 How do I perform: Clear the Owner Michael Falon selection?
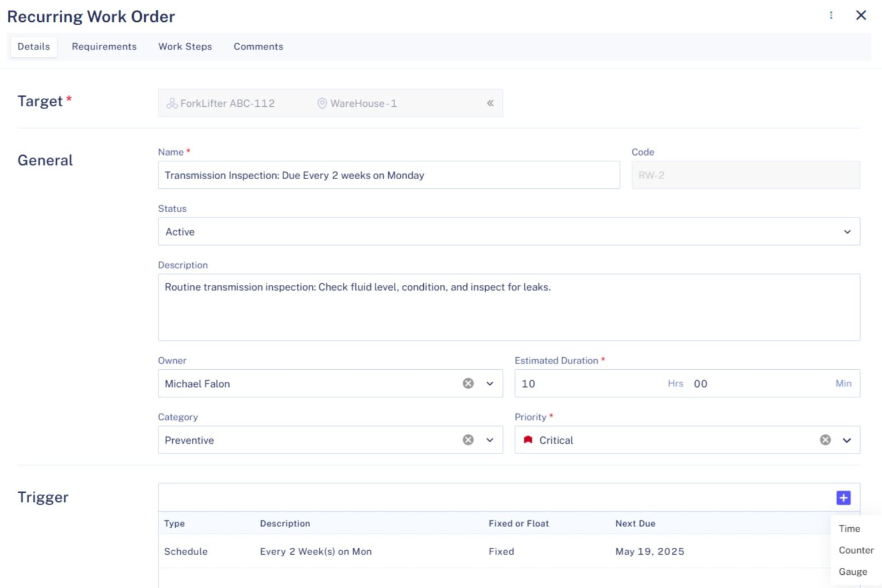(x=468, y=384)
